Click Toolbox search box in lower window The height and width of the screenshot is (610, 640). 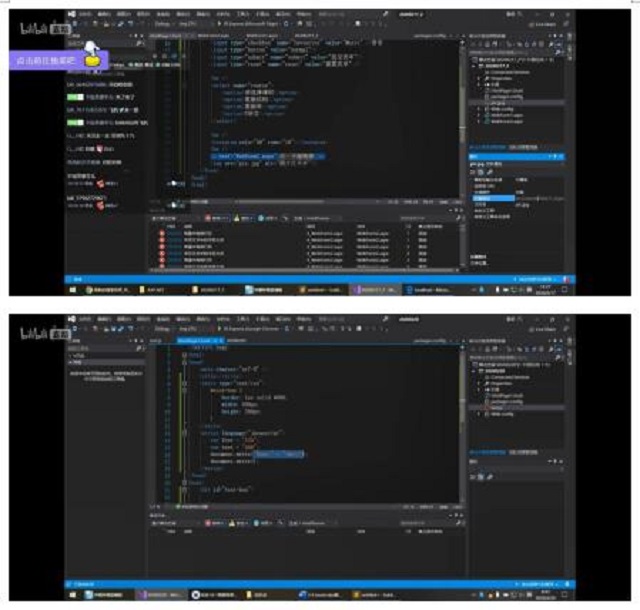(106, 348)
